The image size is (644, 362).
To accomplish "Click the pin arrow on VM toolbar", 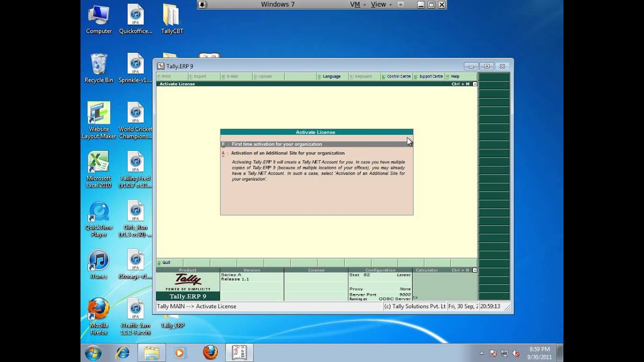I will click(x=202, y=5).
